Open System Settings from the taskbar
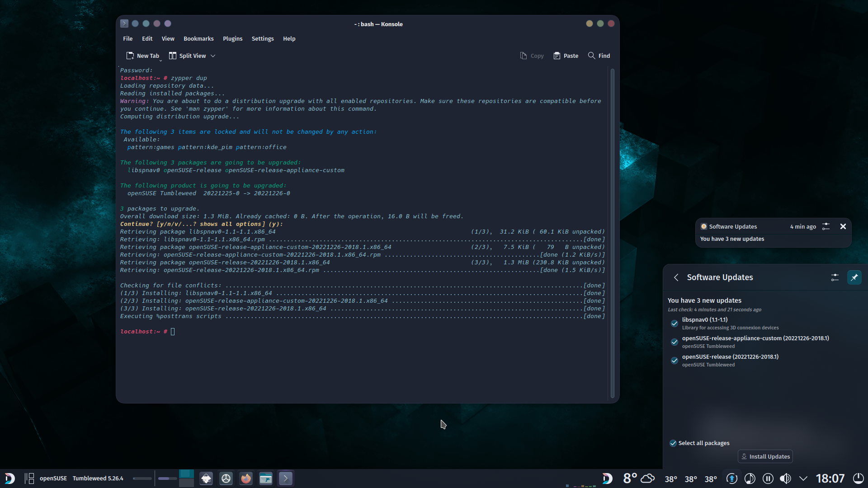This screenshot has height=488, width=868. 226,478
